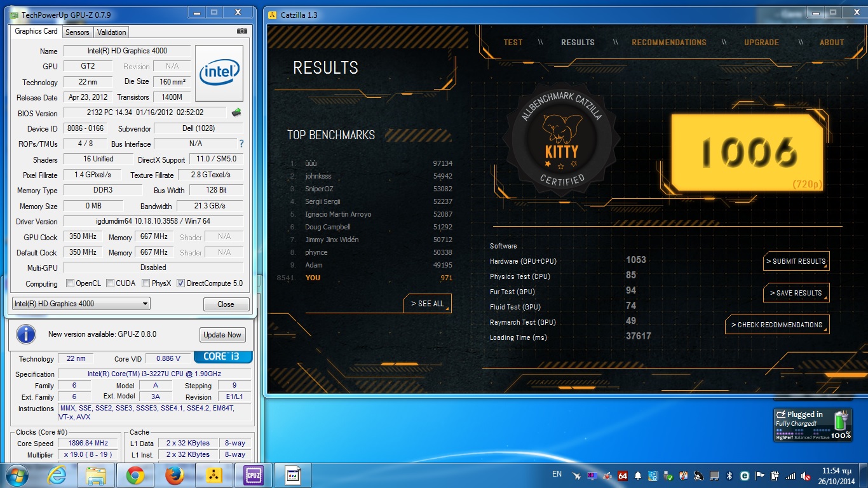This screenshot has height=488, width=868.
Task: Click the EN language indicator
Action: (557, 474)
